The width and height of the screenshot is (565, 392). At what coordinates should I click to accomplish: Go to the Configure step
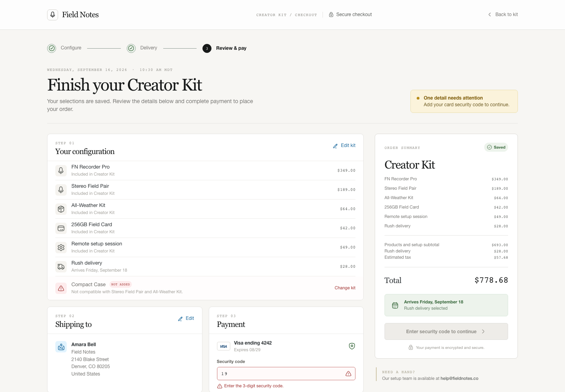point(64,48)
